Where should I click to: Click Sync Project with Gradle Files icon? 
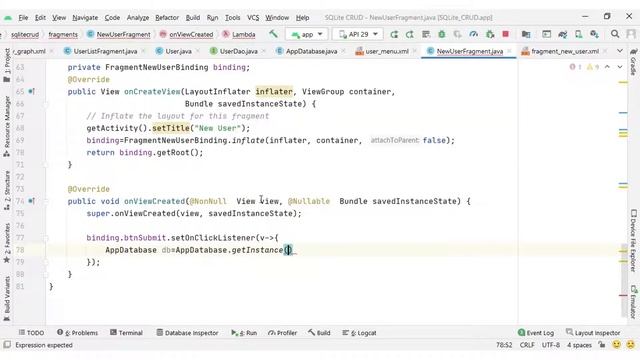562,34
